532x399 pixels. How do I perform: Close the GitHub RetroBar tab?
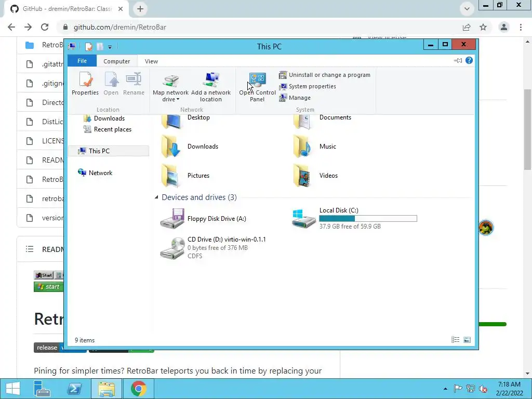[121, 9]
